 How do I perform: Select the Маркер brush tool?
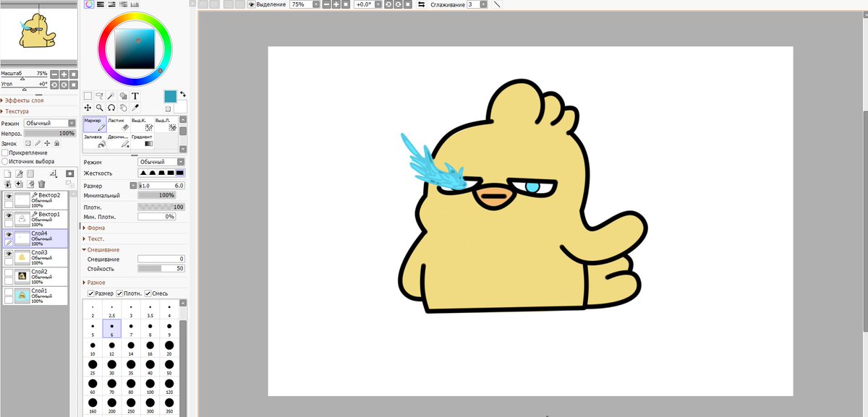click(95, 124)
